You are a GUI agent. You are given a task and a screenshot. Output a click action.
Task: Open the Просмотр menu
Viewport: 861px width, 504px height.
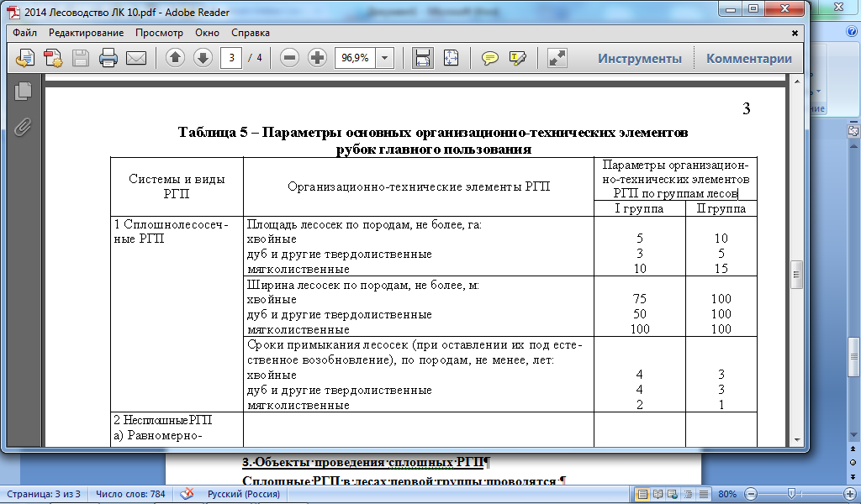159,33
